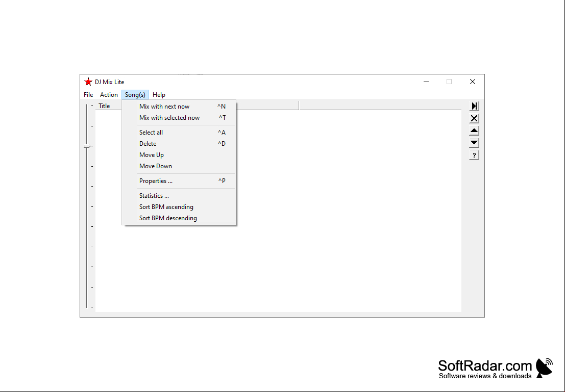Screen dimensions: 565x392
Task: Click the red star app icon
Action: (88, 82)
